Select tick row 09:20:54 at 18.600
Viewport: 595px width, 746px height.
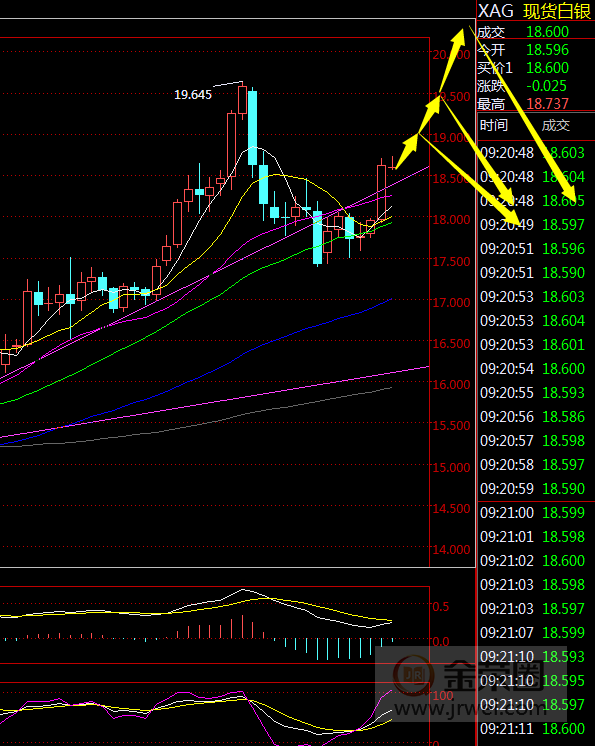point(532,369)
